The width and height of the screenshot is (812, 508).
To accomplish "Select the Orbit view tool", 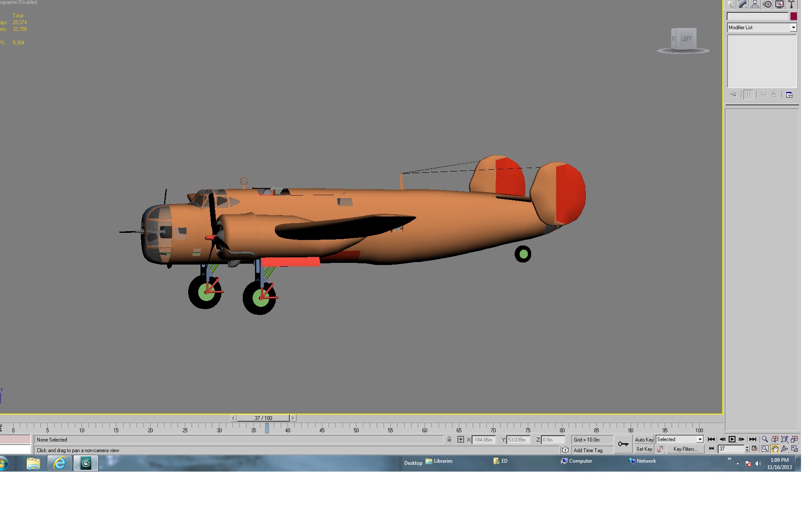I will coord(785,449).
